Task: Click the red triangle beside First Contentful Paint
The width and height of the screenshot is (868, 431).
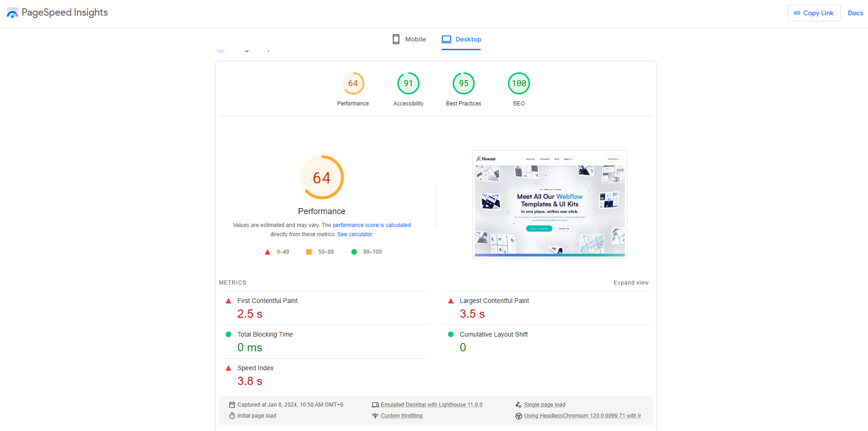Action: click(228, 301)
